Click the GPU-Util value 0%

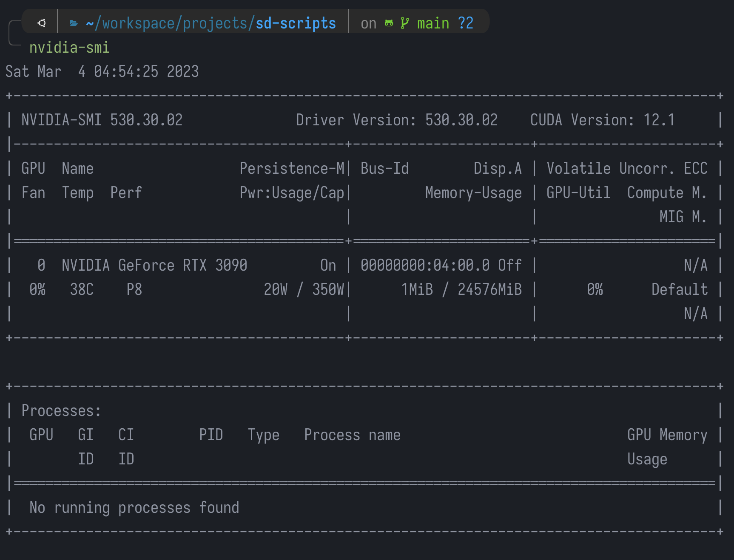click(595, 289)
